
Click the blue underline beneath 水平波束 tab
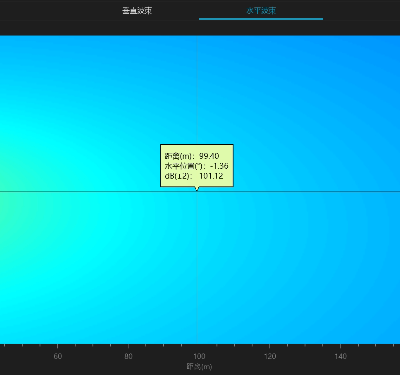click(261, 19)
